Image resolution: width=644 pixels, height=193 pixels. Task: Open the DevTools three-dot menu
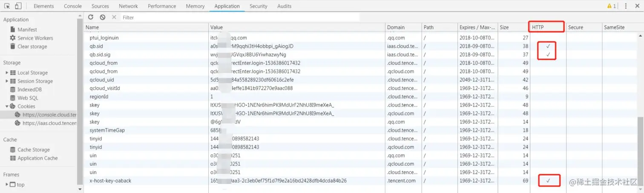click(626, 6)
